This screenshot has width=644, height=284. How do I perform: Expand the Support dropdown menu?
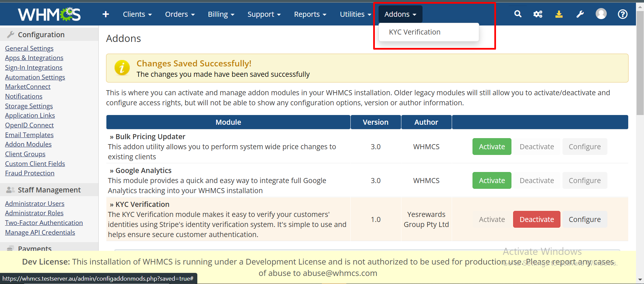(264, 14)
